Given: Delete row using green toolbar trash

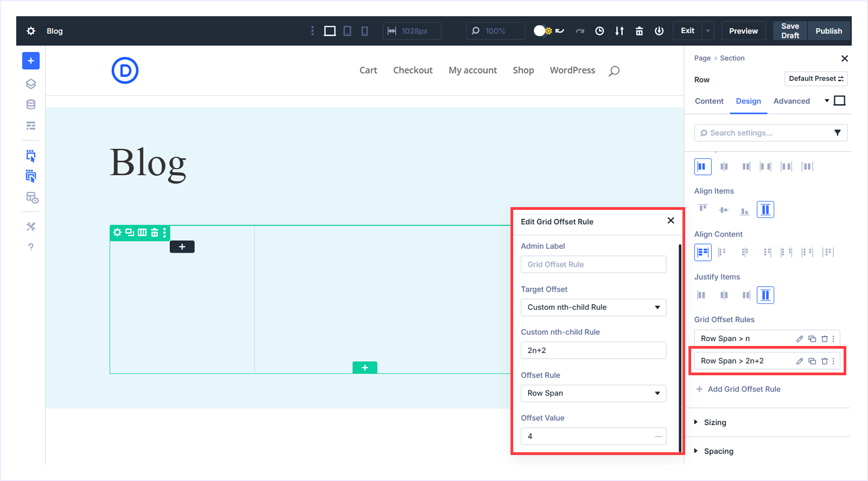Looking at the screenshot, I should (x=155, y=233).
